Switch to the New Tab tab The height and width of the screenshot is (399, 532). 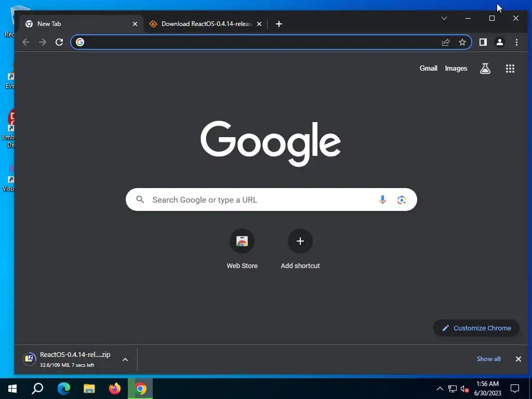82,24
